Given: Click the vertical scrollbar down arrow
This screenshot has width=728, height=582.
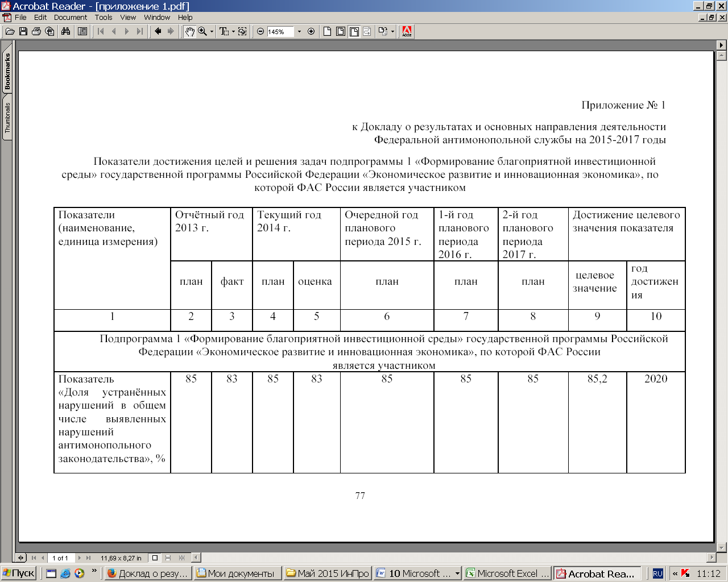Looking at the screenshot, I should click(722, 547).
